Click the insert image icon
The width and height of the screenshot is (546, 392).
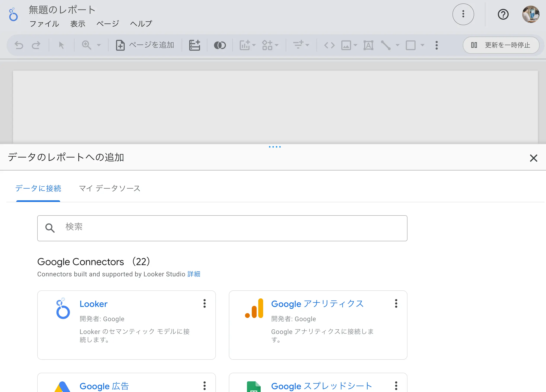click(346, 45)
